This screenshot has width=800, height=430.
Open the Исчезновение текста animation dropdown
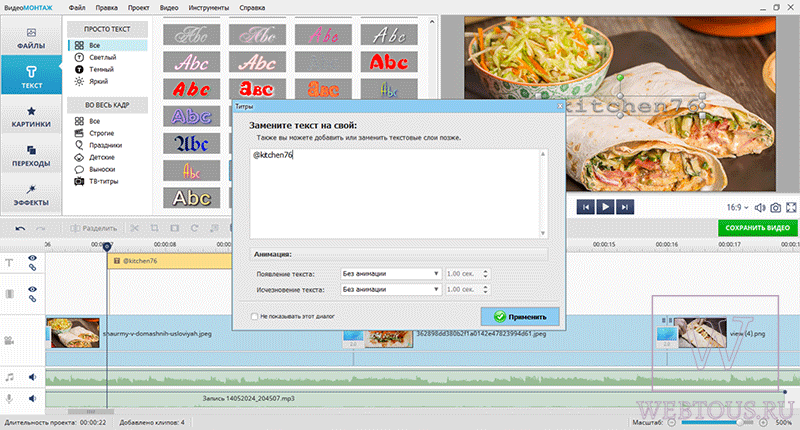click(x=390, y=290)
